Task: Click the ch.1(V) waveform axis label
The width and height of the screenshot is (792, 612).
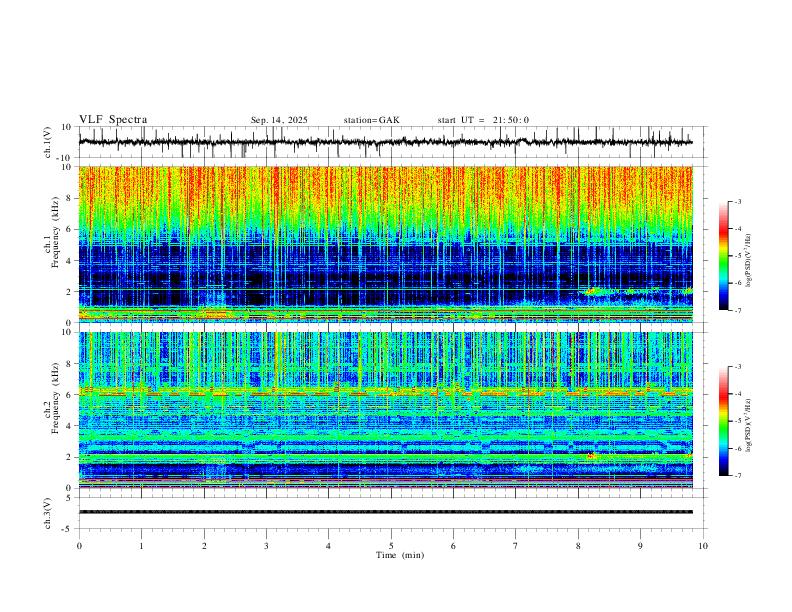Action: coord(48,142)
